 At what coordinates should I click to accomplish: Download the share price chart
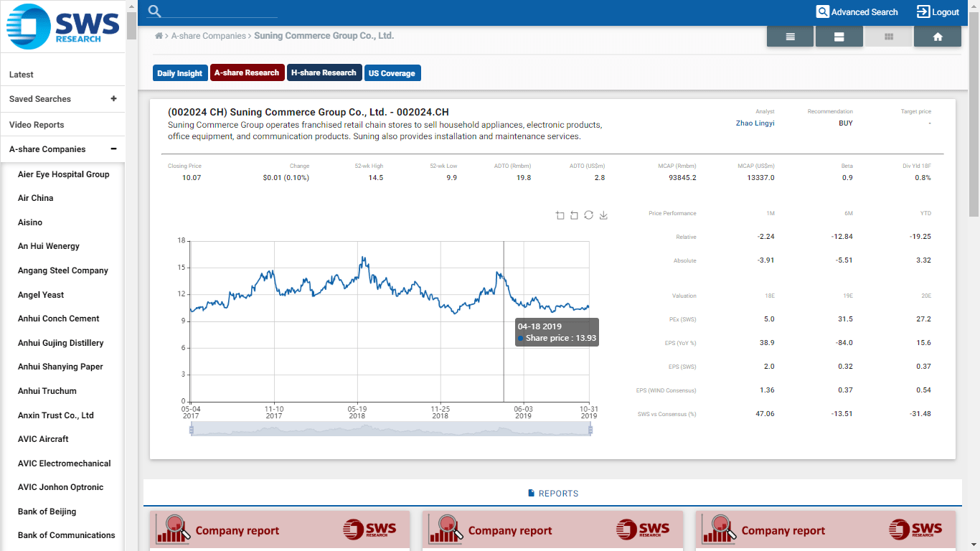[x=603, y=215]
